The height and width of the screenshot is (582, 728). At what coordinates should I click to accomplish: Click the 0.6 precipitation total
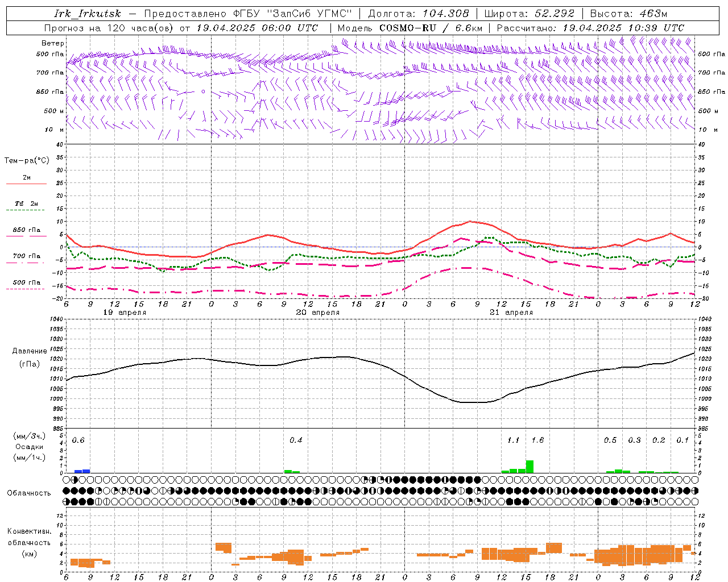(78, 440)
